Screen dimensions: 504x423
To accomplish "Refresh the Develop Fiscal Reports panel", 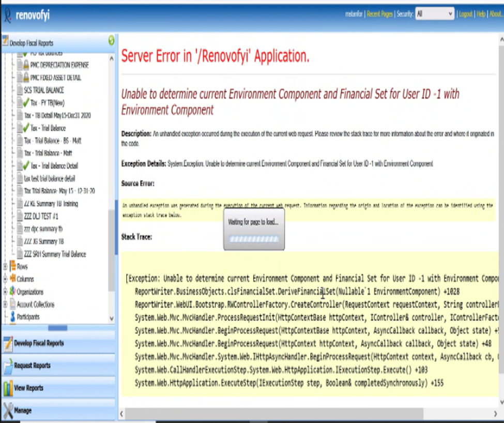I will (x=111, y=40).
